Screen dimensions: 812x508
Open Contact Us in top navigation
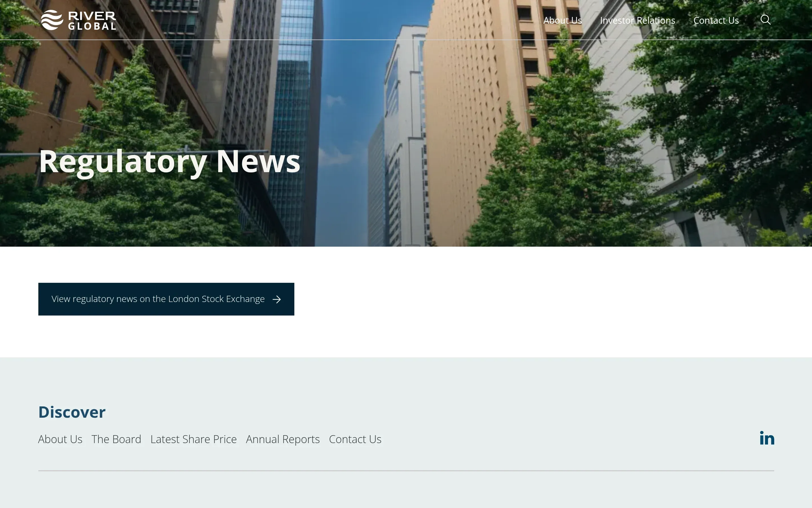pos(716,21)
